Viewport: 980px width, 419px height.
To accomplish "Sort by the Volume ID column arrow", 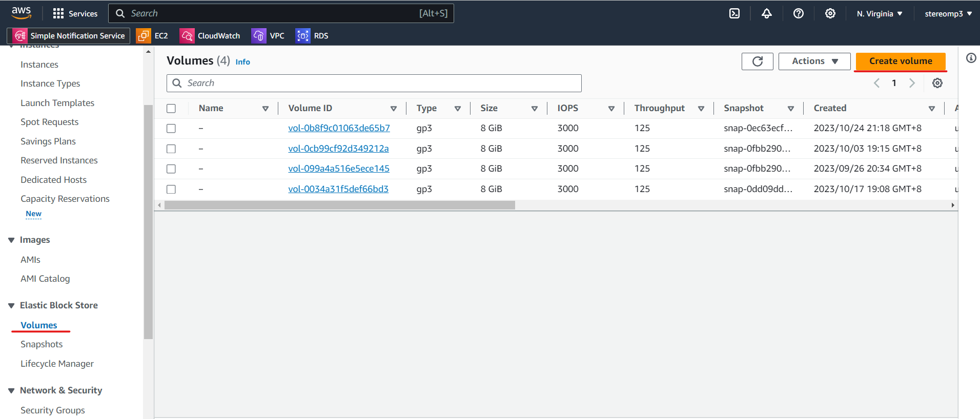I will pos(394,109).
